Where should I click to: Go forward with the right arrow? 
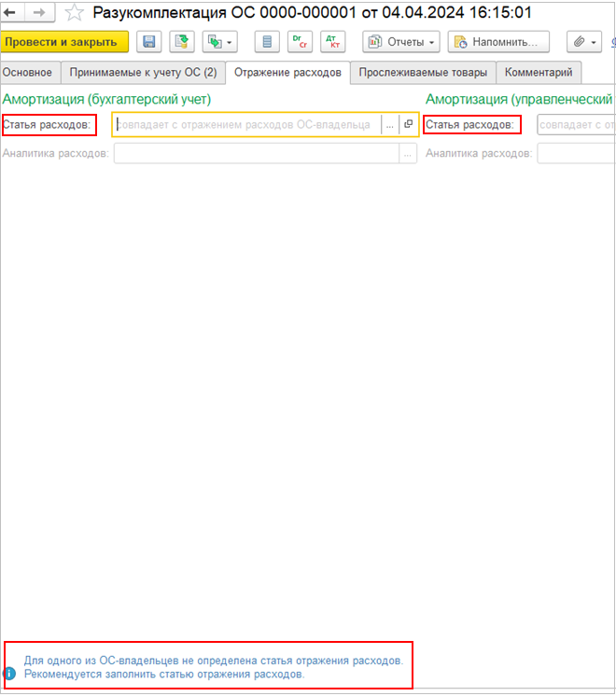(39, 12)
